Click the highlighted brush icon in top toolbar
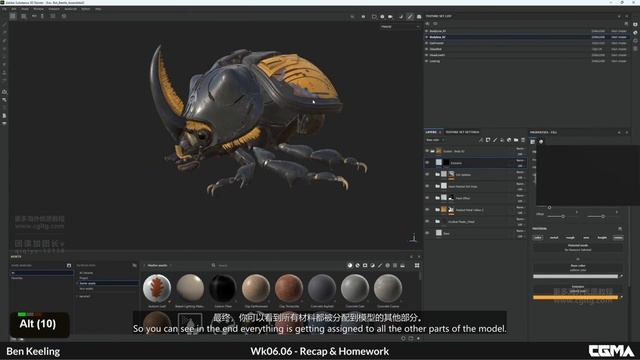640x360 pixels. pyautogui.click(x=410, y=16)
